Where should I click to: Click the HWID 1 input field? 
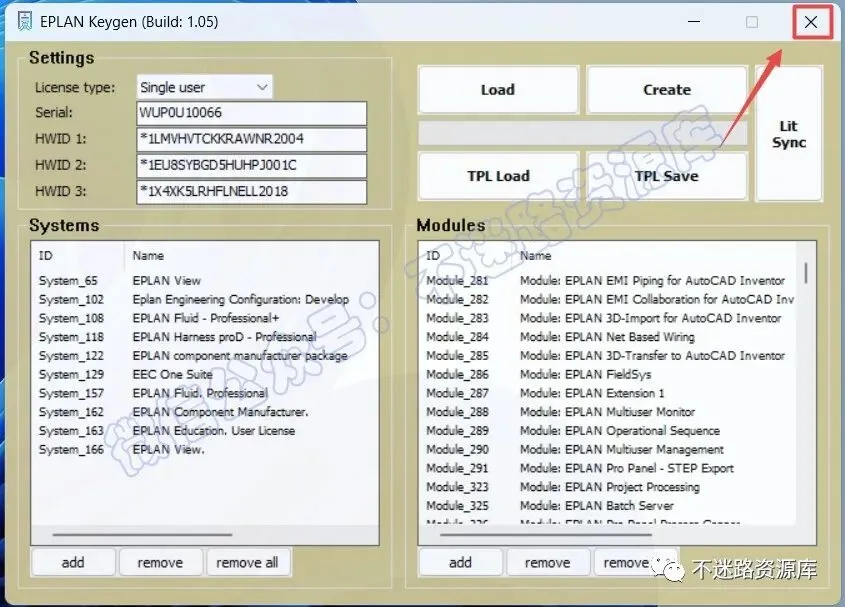252,139
